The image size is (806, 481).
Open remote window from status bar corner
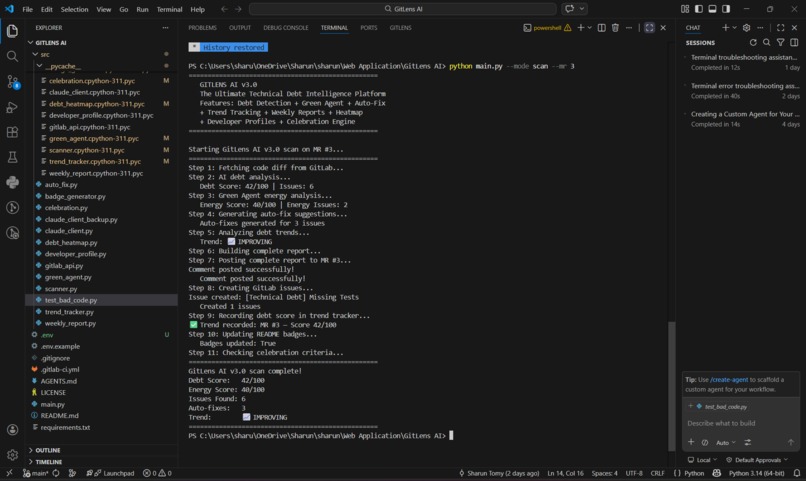pyautogui.click(x=9, y=473)
